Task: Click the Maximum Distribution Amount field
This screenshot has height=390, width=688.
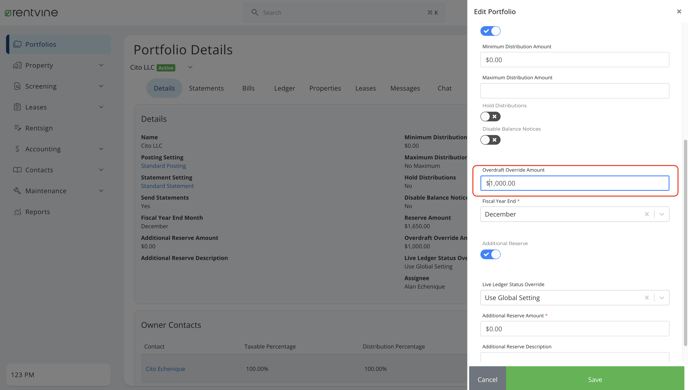Action: pyautogui.click(x=575, y=91)
